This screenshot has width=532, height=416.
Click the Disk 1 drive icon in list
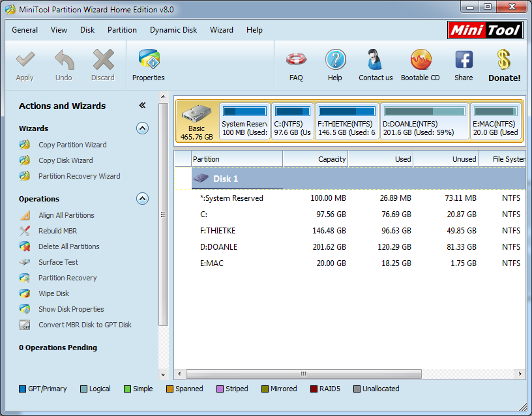point(201,178)
